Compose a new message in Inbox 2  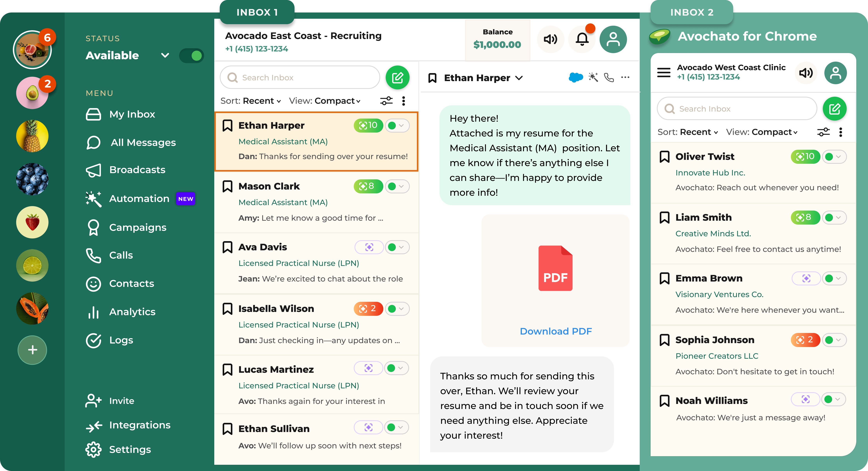pyautogui.click(x=834, y=109)
